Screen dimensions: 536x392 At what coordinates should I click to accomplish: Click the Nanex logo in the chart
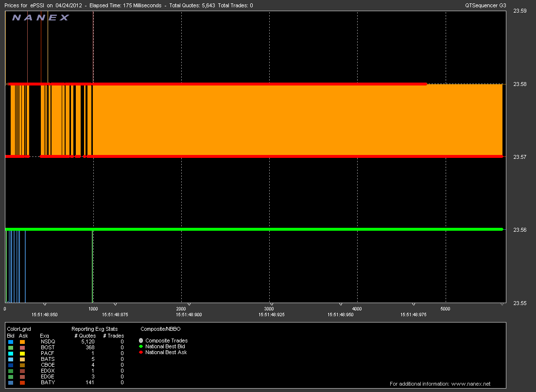tap(40, 17)
